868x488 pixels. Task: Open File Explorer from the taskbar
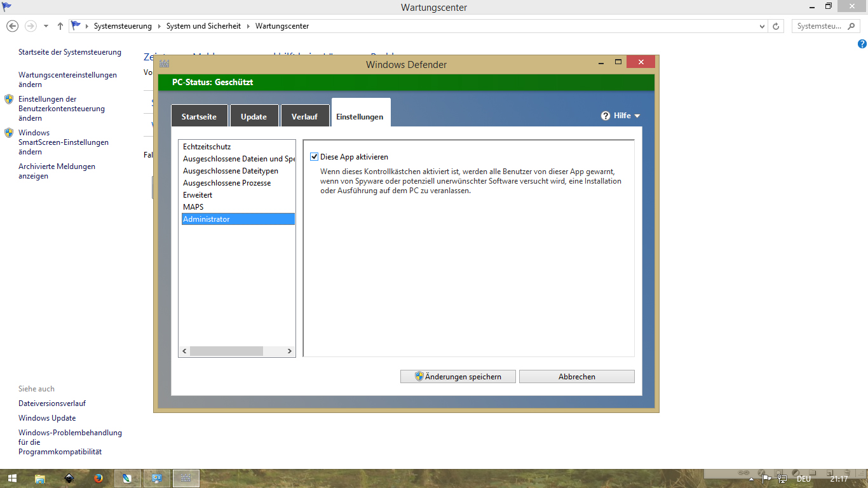pos(40,478)
